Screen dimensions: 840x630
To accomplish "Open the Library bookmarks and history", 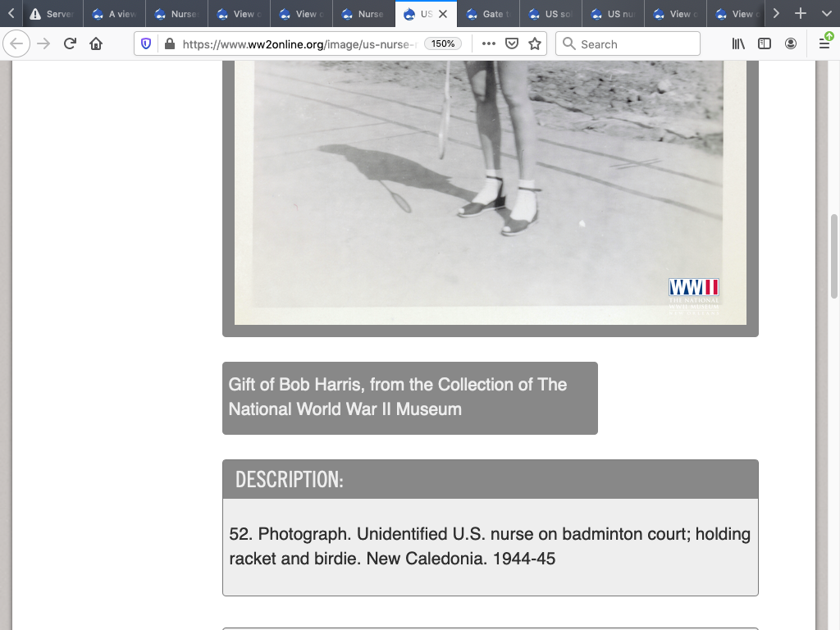I will [x=738, y=43].
